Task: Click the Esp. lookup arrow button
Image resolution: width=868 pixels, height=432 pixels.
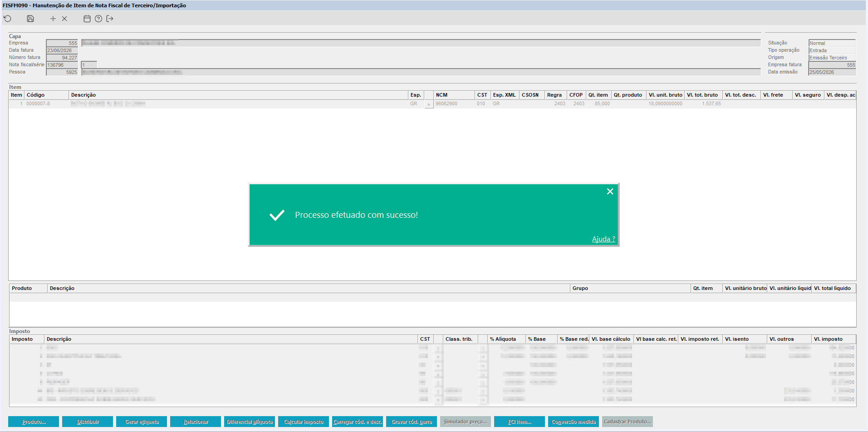Action: (429, 104)
